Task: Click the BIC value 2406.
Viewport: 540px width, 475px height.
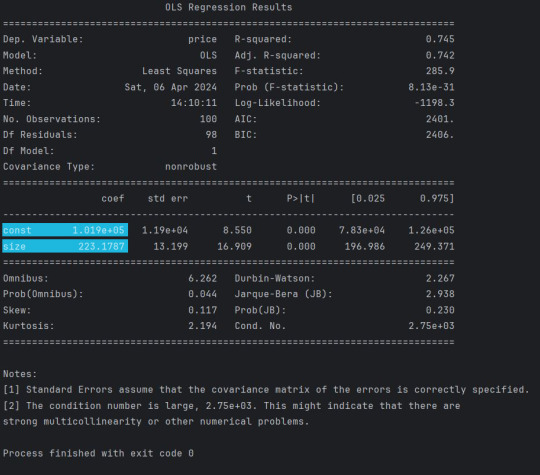Action: [x=440, y=135]
